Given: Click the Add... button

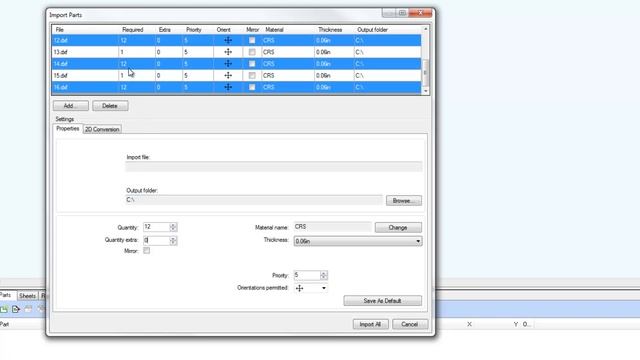Looking at the screenshot, I should point(71,106).
